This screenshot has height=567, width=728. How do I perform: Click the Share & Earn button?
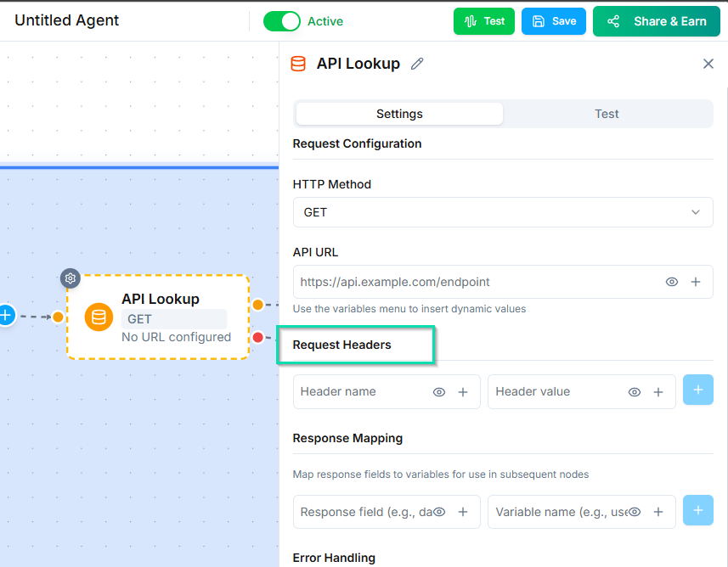click(656, 21)
